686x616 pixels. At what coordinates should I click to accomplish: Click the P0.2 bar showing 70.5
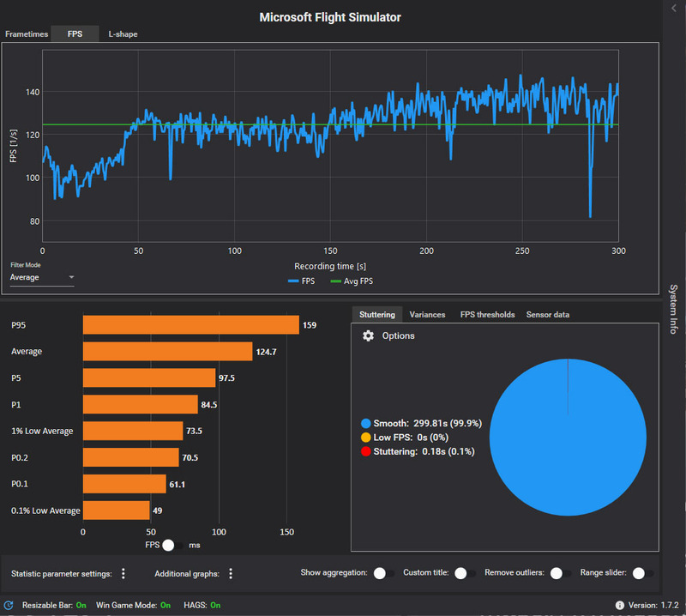131,457
